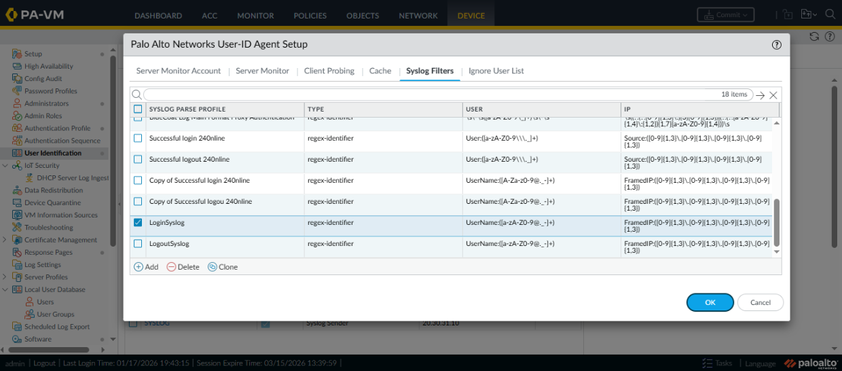Open the OBJECTS top menu
Image resolution: width=842 pixels, height=371 pixels.
362,16
